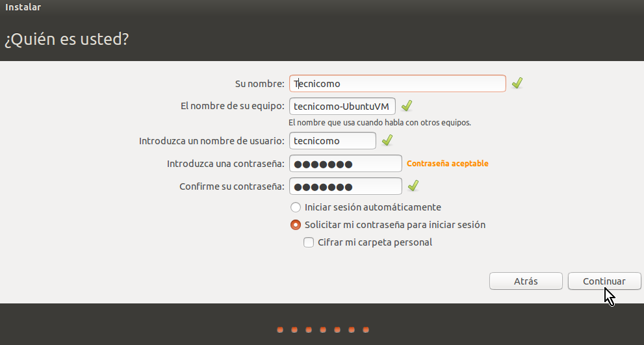Viewport: 644px width, 345px height.
Task: Click the username field containing tecnicomo
Action: (332, 141)
